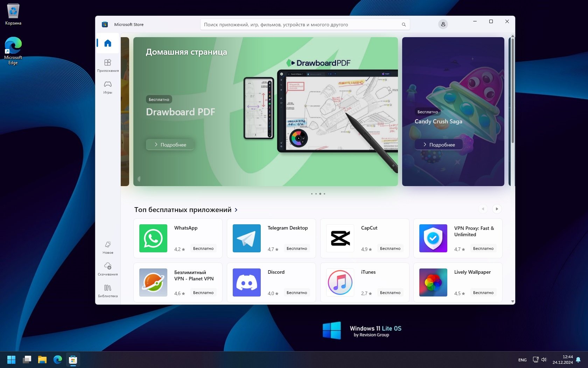Viewport: 588px width, 368px height.
Task: Open the network status tray icon
Action: pyautogui.click(x=535, y=360)
